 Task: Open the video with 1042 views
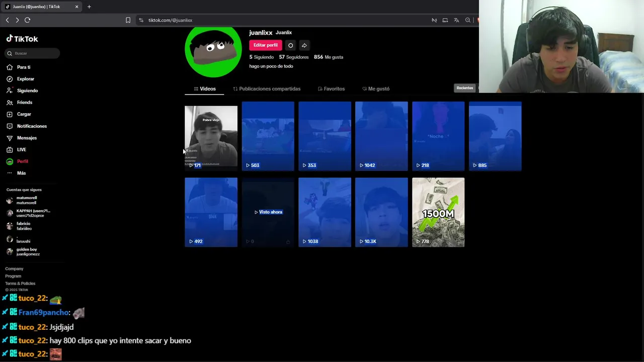381,136
